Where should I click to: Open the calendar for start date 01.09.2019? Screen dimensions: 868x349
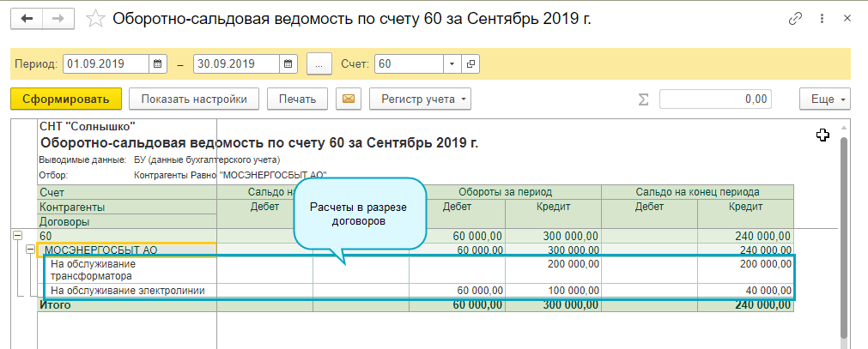[157, 63]
